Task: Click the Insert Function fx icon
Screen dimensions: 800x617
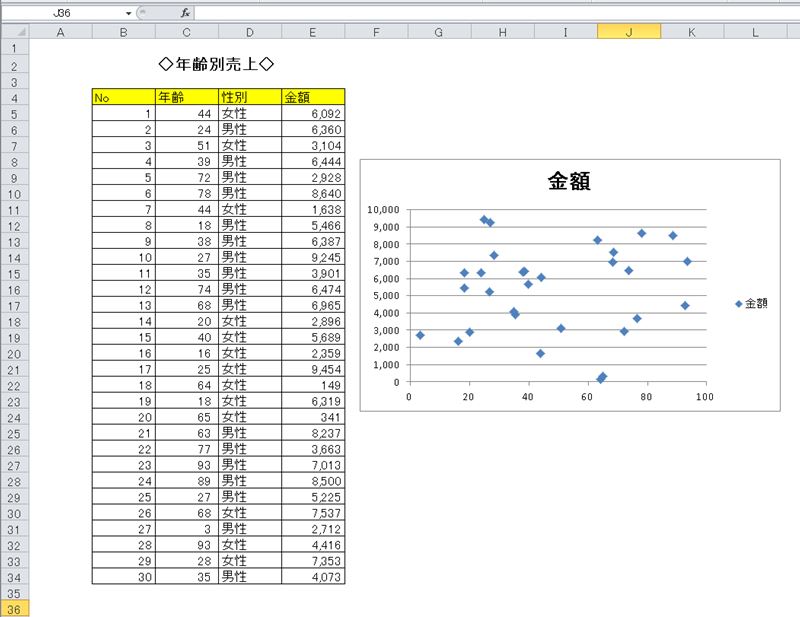Action: click(185, 14)
